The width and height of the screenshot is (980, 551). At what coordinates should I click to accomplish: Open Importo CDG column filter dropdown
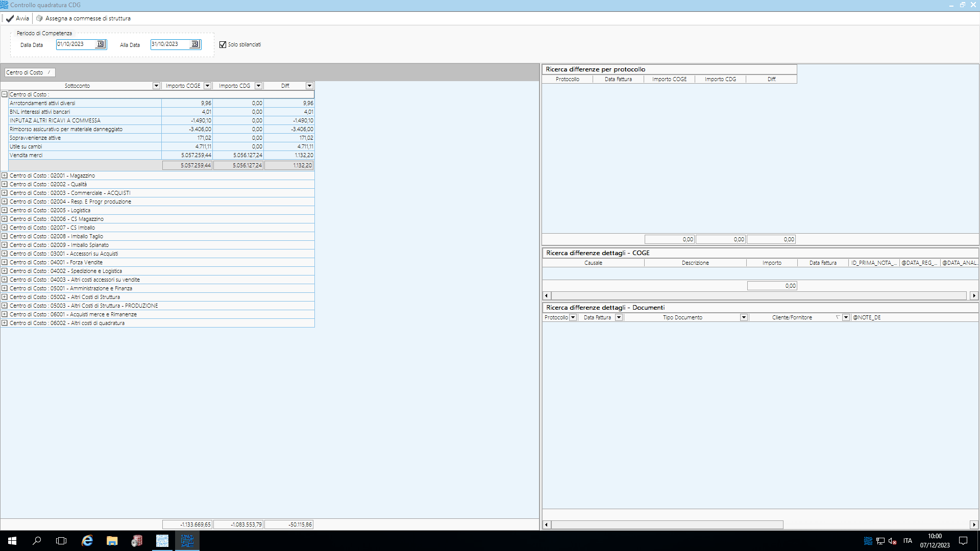click(258, 86)
